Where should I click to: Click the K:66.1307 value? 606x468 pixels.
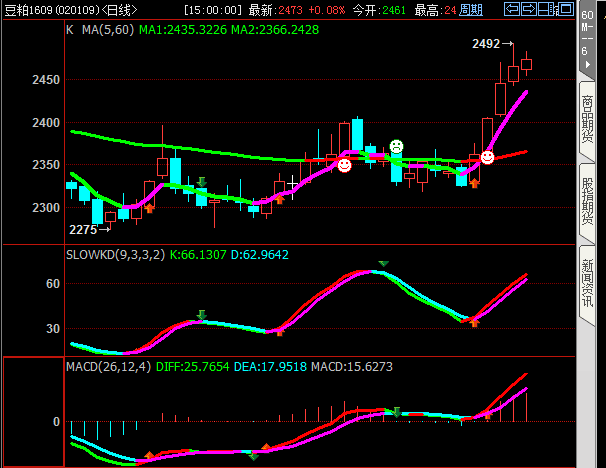click(198, 255)
